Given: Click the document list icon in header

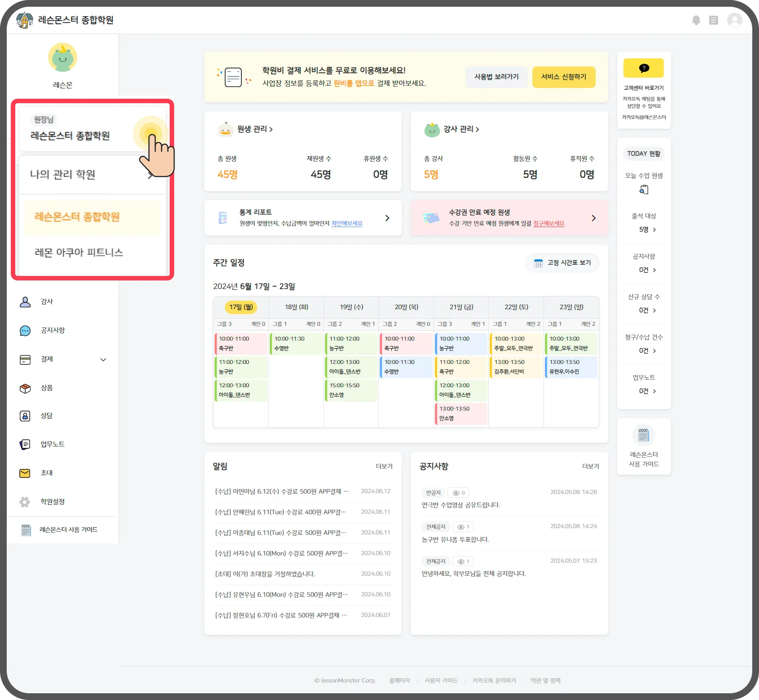Looking at the screenshot, I should (x=714, y=20).
